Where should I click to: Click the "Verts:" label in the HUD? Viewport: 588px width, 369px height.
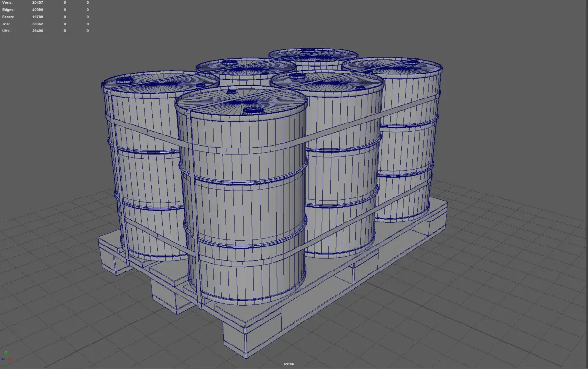7,3
